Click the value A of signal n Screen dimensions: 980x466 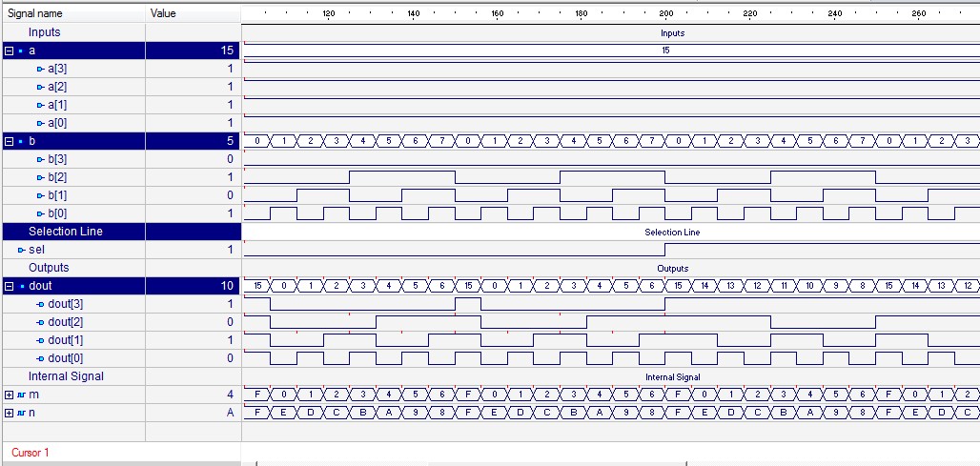[230, 413]
